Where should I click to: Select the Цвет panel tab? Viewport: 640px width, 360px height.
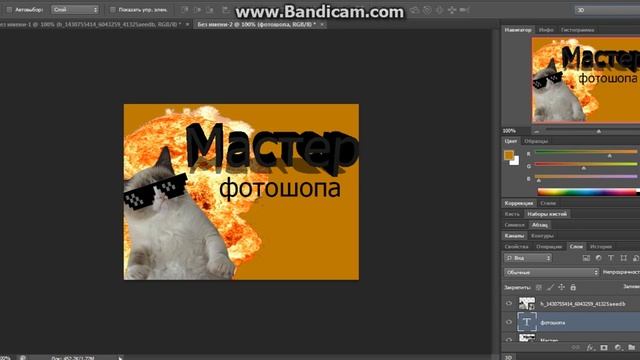click(x=510, y=141)
